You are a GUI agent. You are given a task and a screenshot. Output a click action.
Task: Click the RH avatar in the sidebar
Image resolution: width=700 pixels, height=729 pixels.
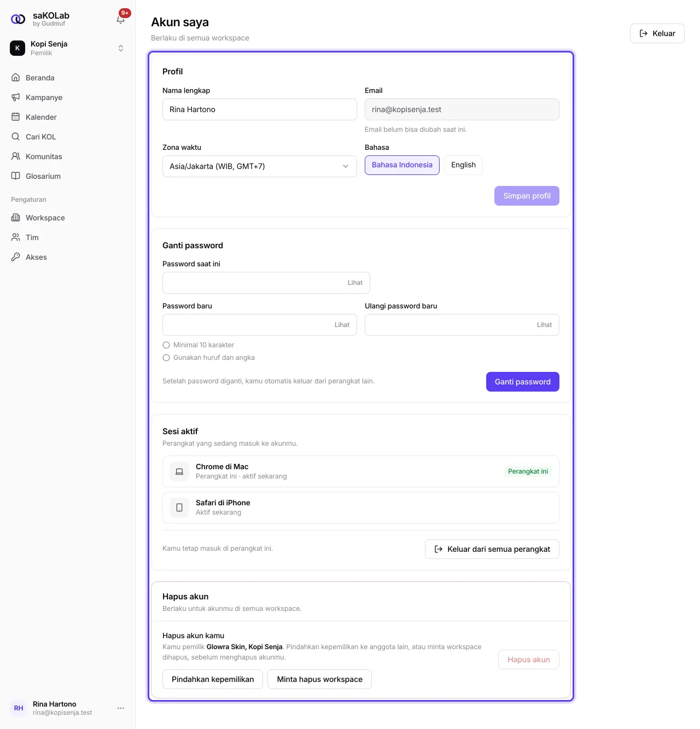point(19,708)
